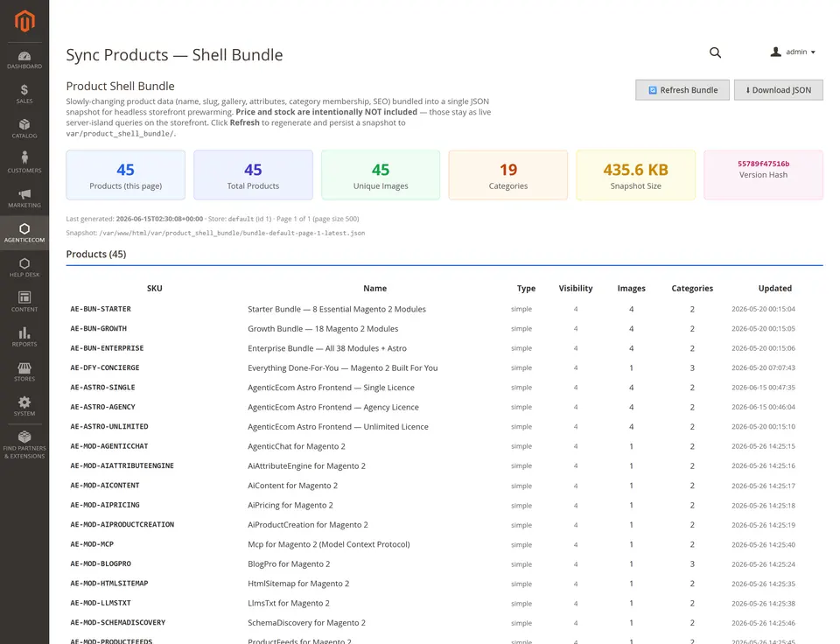Viewport: 840px width, 644px height.
Task: Click the Products (this page) stat card
Action: (x=125, y=175)
